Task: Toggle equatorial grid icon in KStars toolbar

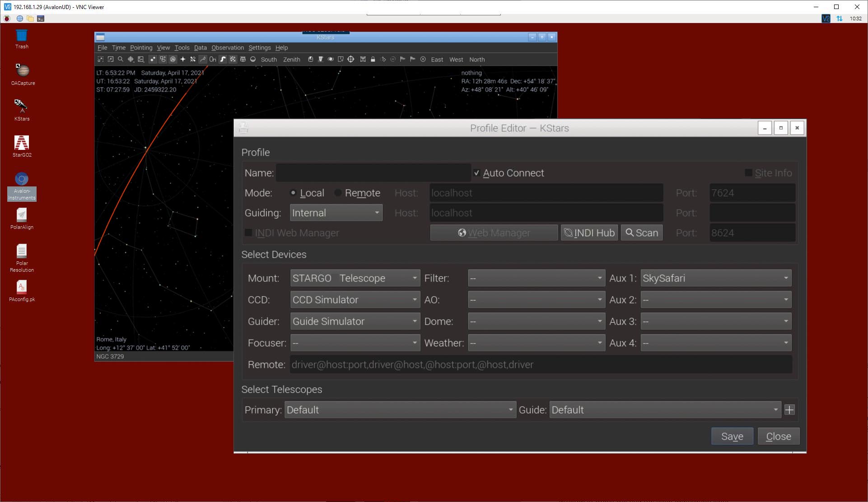Action: [x=233, y=59]
